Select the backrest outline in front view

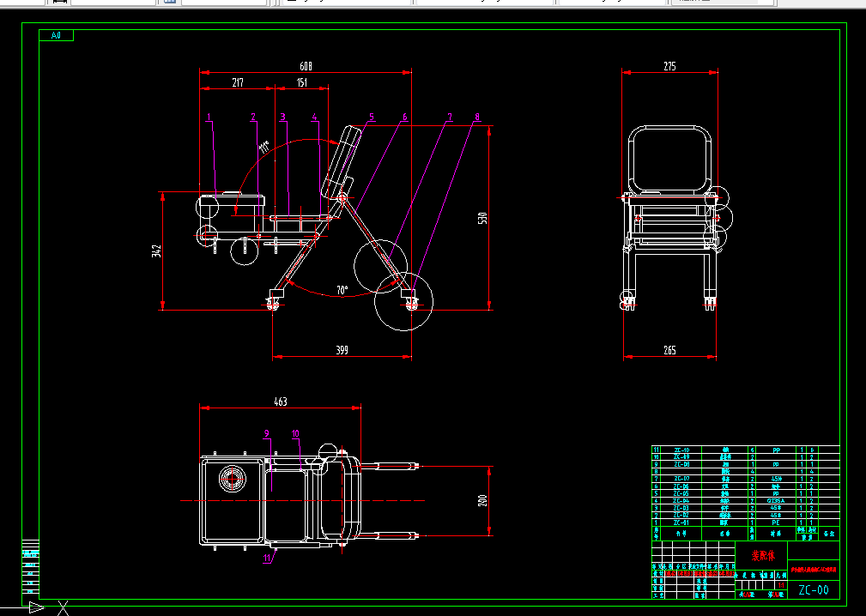coord(670,161)
